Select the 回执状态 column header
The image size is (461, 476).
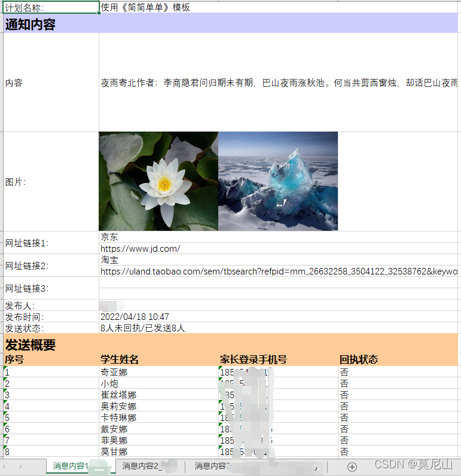(398, 359)
